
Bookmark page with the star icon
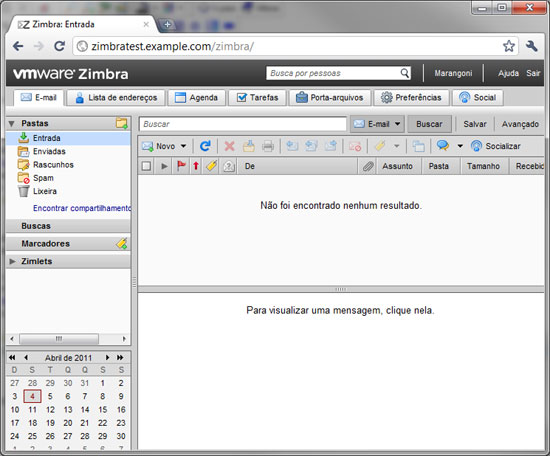(509, 46)
